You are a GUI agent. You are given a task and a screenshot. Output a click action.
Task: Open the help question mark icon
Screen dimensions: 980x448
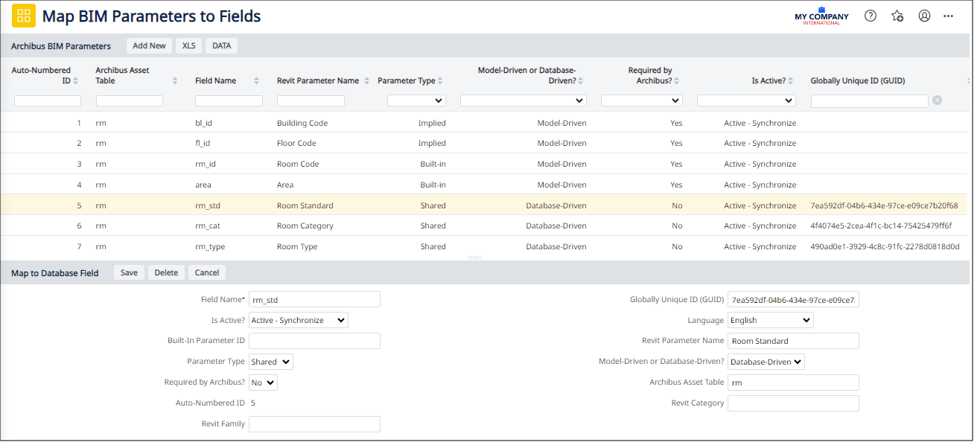click(x=870, y=16)
